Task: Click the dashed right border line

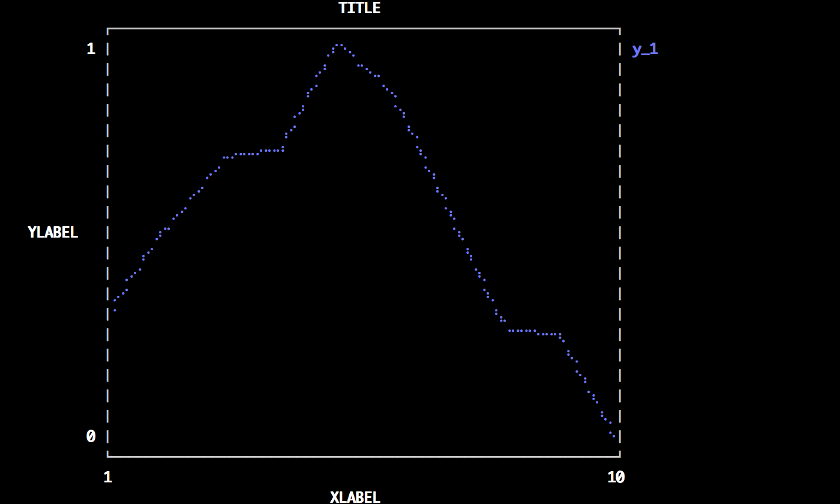Action: tap(620, 240)
